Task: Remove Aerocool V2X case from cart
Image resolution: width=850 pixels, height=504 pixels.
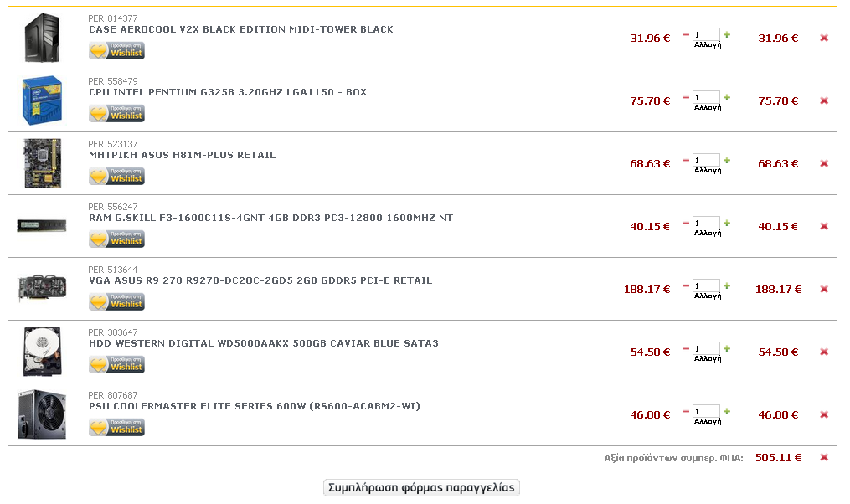Action: 824,38
